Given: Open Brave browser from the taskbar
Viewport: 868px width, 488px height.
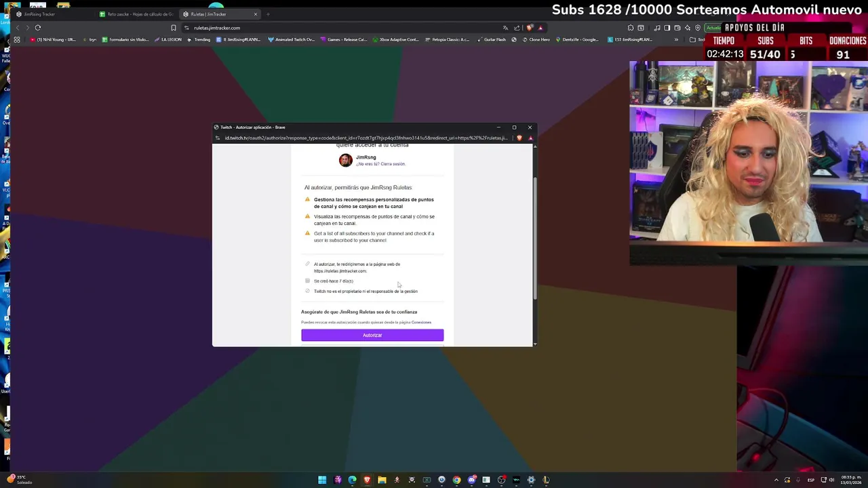Looking at the screenshot, I should click(x=367, y=480).
